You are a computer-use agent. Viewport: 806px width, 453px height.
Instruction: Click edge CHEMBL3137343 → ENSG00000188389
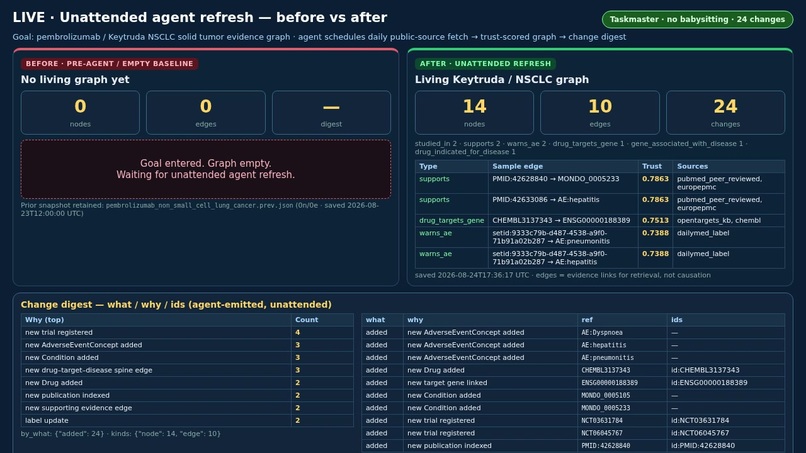561,220
